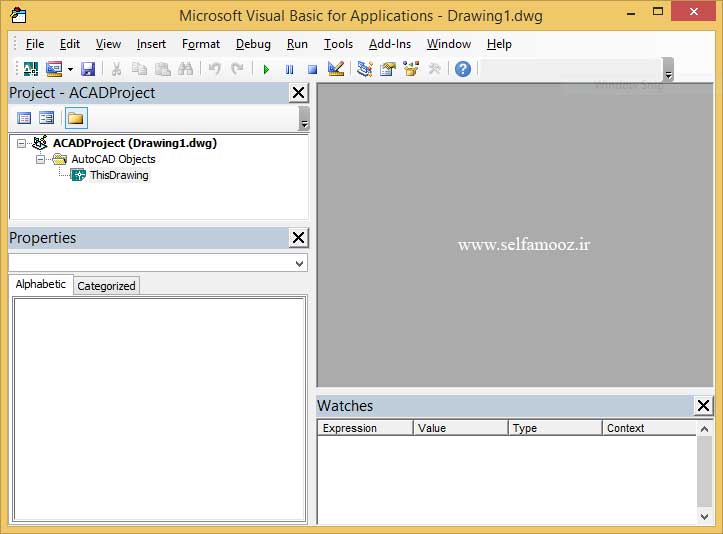Screen dimensions: 723x534
Task: Open the Project Explorer toolbar icon
Action: pyautogui.click(x=364, y=69)
